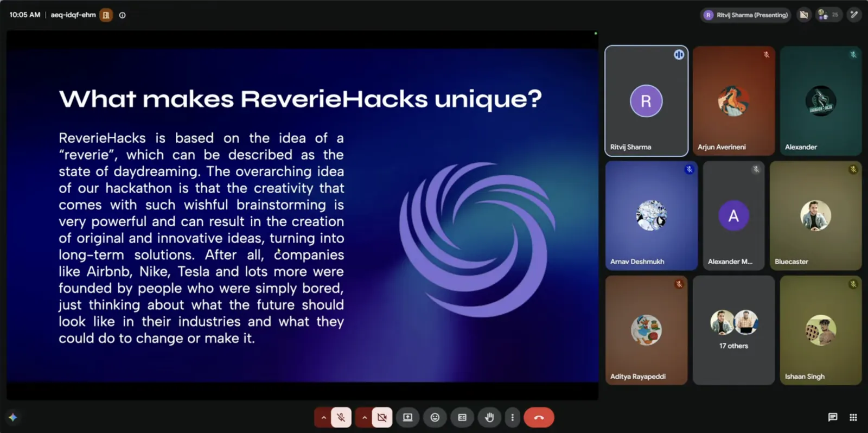Screen dimensions: 868x433
Task: Open the participants list showing 25
Action: point(828,15)
